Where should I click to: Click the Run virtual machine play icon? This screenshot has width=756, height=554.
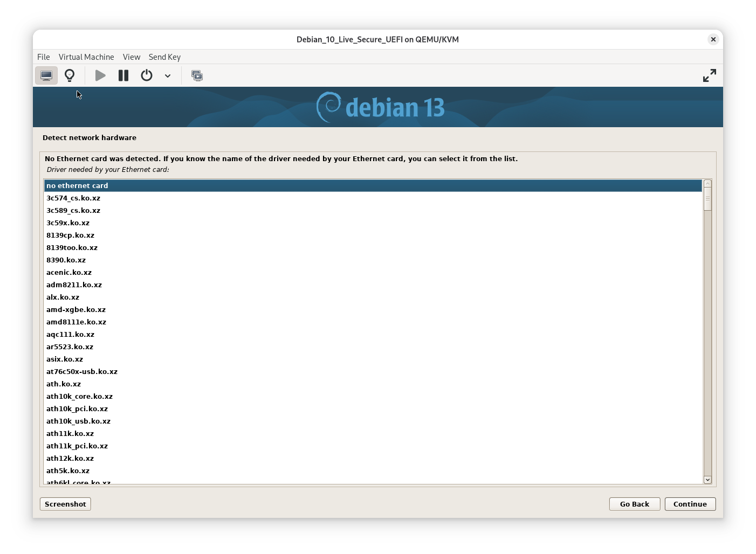(x=100, y=75)
